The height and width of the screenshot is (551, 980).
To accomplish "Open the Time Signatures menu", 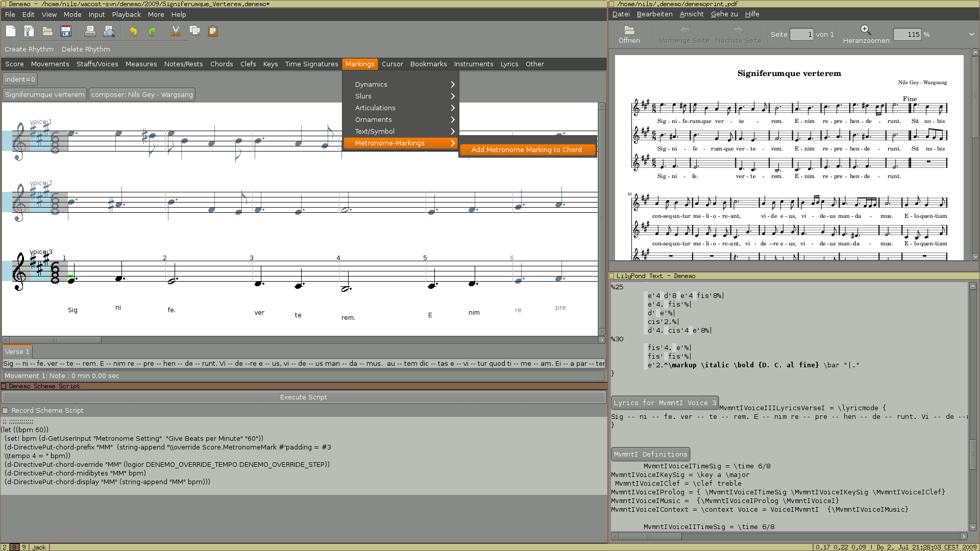I will (x=311, y=64).
